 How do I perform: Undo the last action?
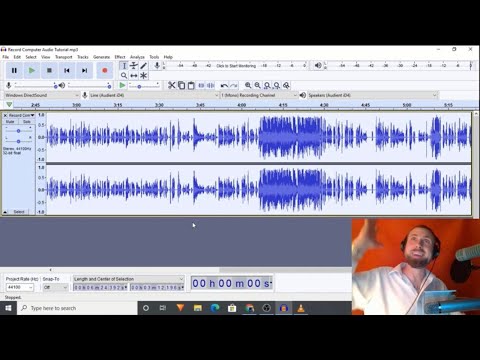[224, 85]
